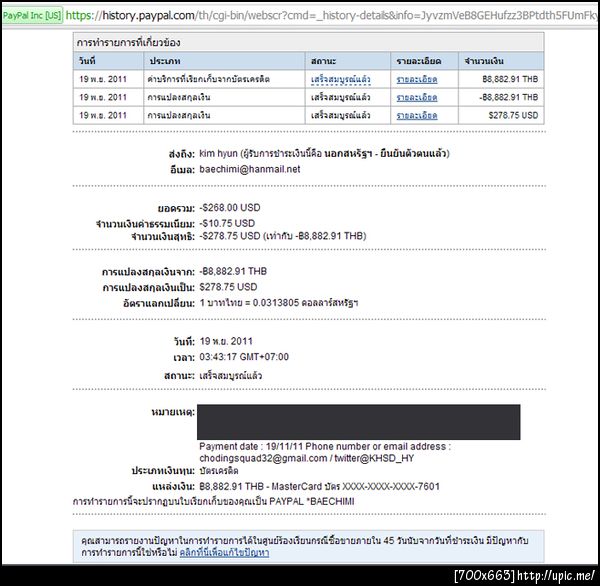Click the PayPal Inc [US] security badge

point(32,16)
